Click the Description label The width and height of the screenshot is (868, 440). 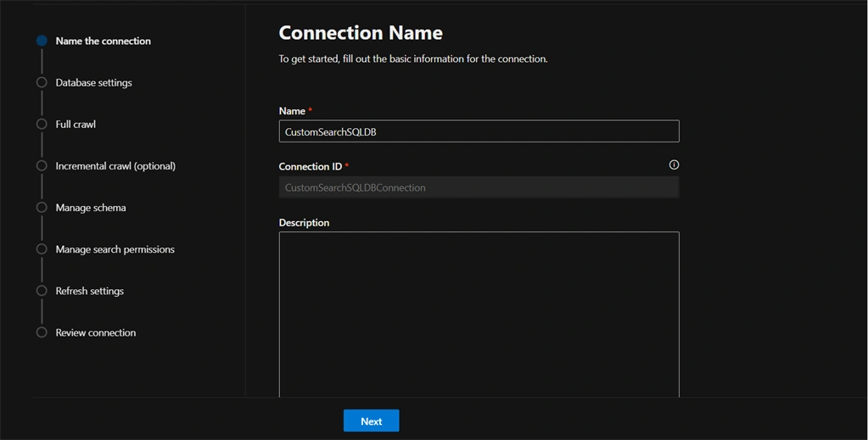(304, 222)
